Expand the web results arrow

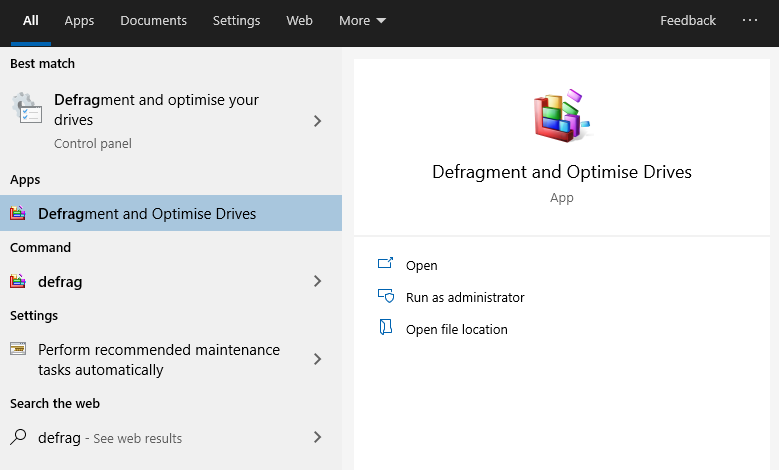tap(317, 437)
